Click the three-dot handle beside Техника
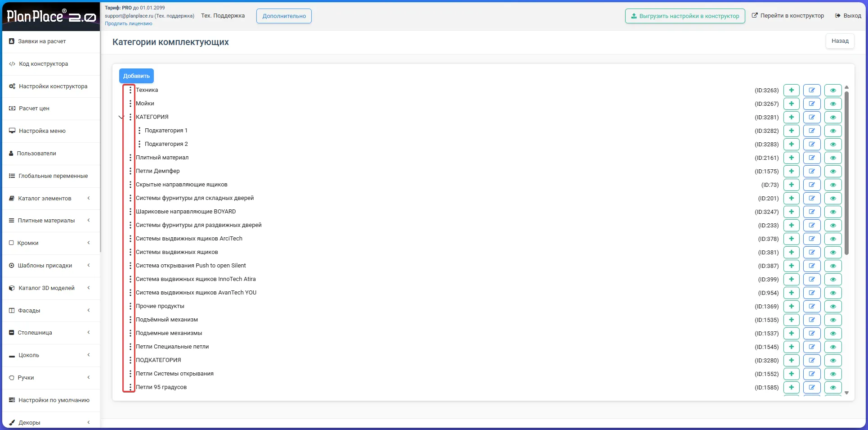Screen dimensions: 868x430 (x=130, y=90)
